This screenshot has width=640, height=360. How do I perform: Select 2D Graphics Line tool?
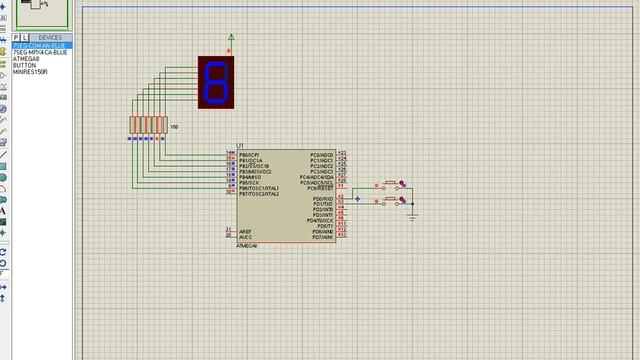pos(3,155)
